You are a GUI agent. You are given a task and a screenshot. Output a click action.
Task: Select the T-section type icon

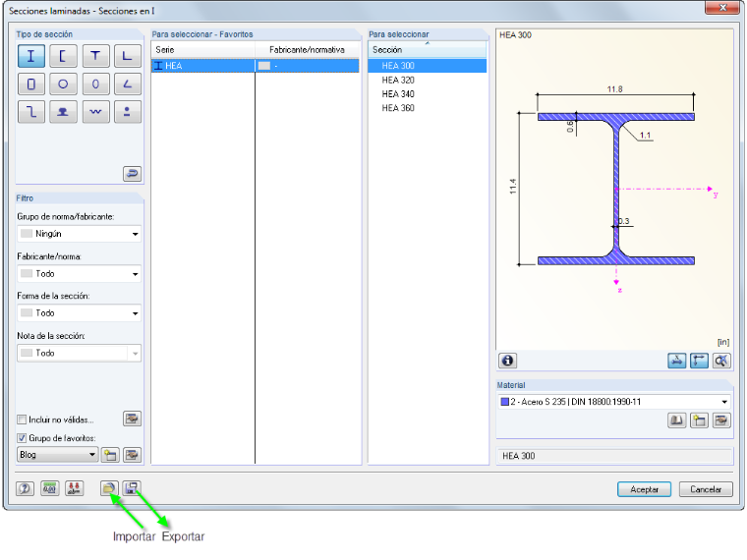tap(95, 56)
